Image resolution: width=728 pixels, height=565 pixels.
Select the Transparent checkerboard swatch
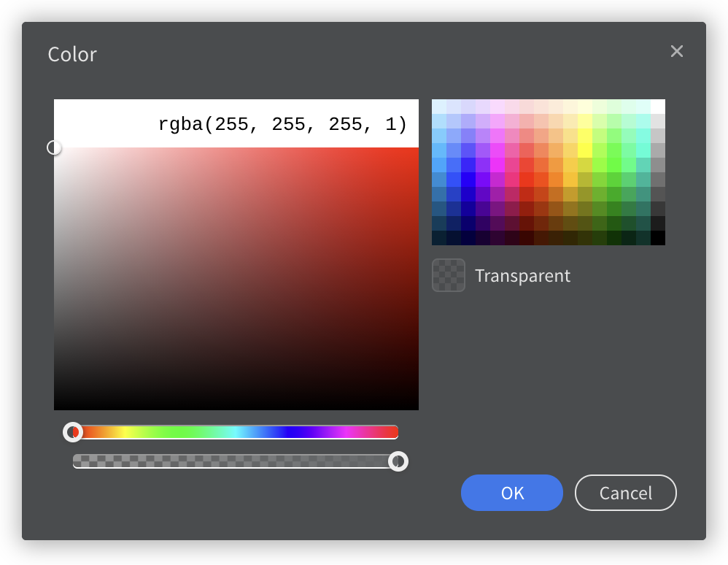[448, 276]
